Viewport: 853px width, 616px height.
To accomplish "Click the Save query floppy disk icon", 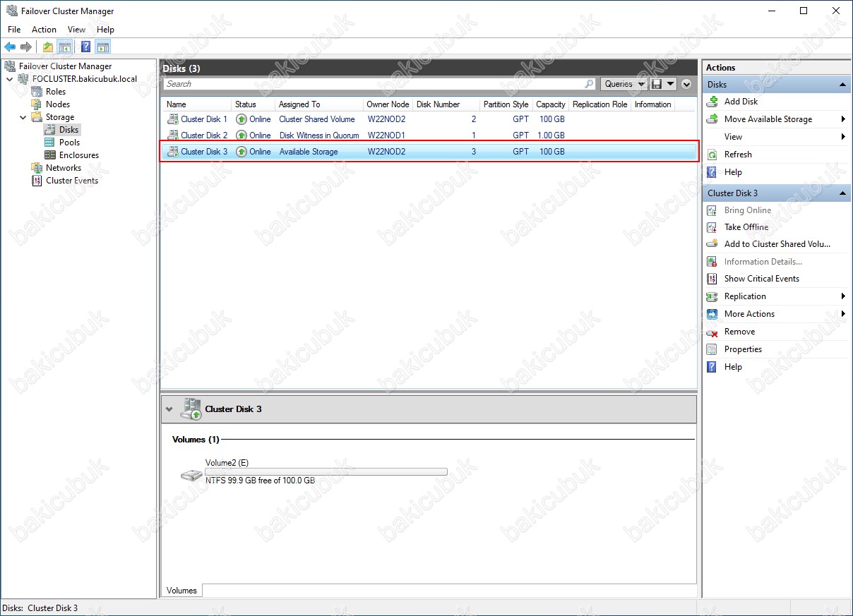I will [657, 84].
